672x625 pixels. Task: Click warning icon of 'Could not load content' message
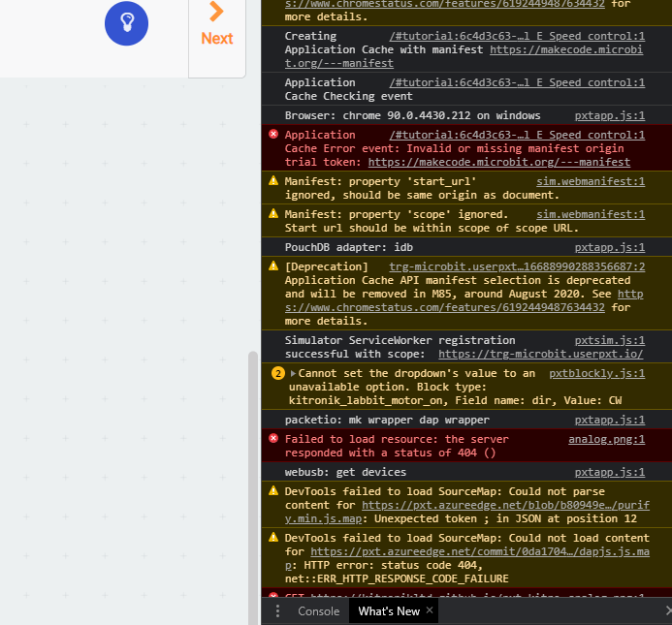(273, 537)
